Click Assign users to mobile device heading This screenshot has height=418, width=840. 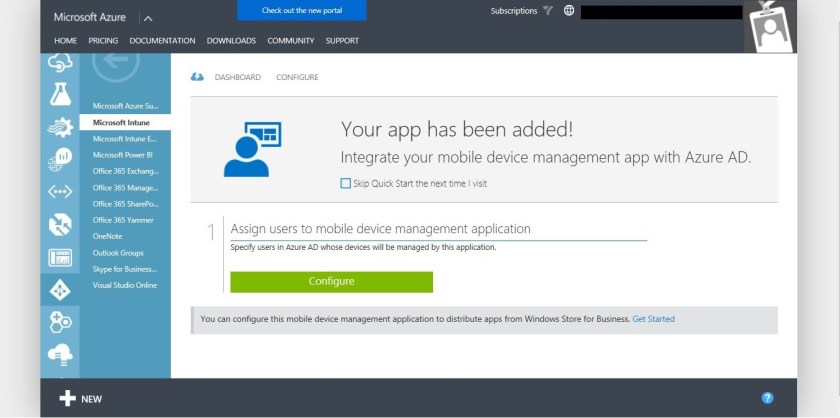(x=380, y=229)
